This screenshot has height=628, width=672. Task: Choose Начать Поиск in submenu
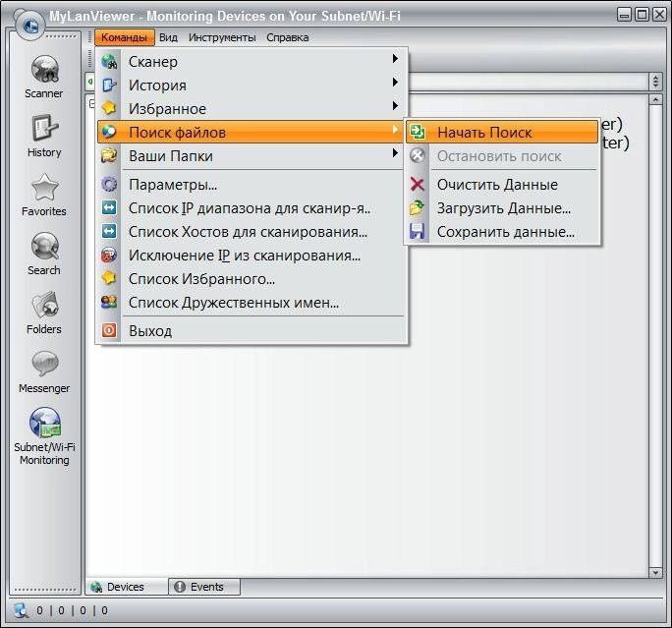pos(502,132)
